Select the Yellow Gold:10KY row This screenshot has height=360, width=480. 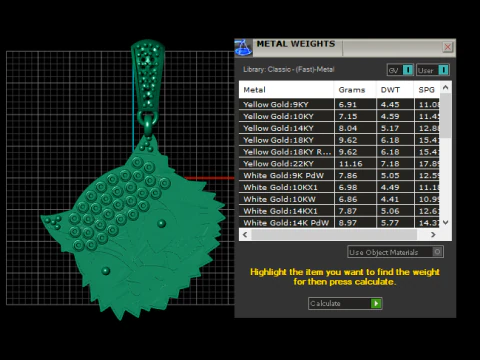[339, 116]
